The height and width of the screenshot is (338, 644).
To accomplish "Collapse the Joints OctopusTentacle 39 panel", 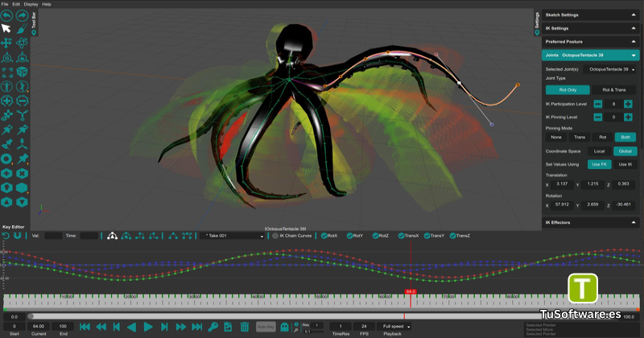I will pos(590,55).
